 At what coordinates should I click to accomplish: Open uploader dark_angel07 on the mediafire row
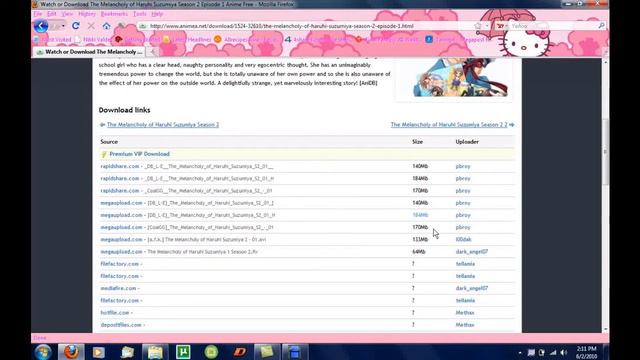tap(472, 288)
